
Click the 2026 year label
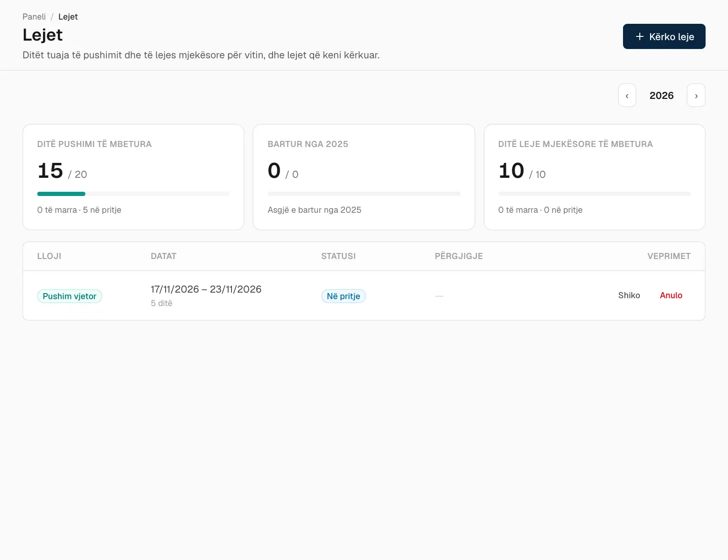click(661, 96)
